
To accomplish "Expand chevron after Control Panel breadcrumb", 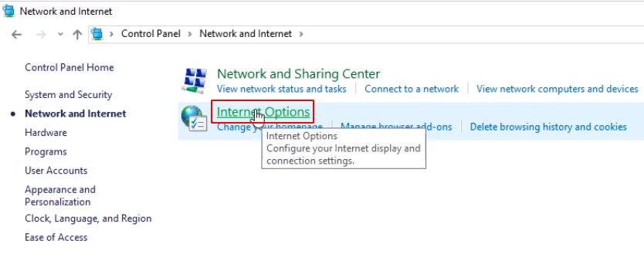I will tap(190, 34).
